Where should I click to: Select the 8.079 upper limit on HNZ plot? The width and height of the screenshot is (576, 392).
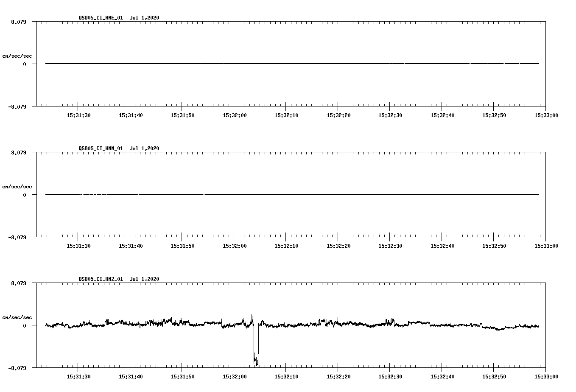[x=19, y=283]
